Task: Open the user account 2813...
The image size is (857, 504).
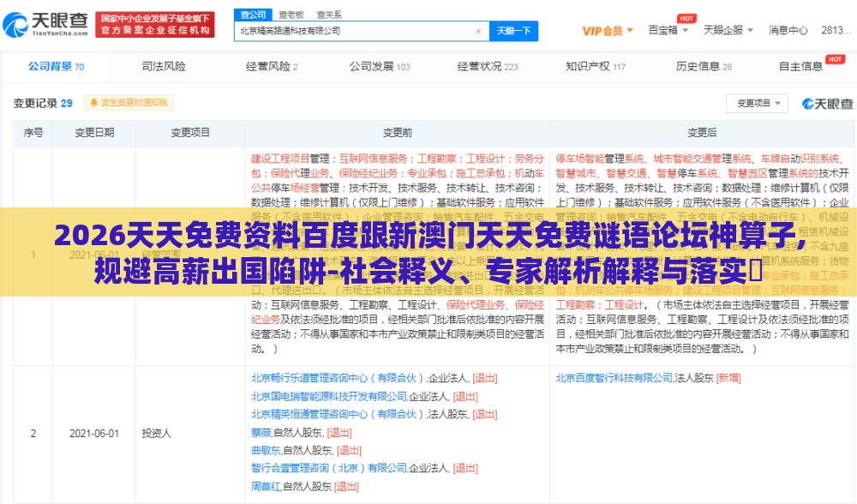Action: click(835, 30)
